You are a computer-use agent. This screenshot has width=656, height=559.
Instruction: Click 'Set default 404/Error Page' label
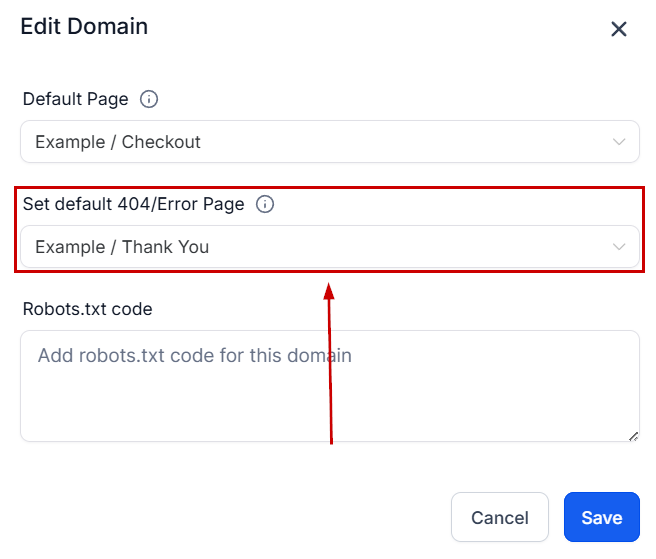point(133,204)
